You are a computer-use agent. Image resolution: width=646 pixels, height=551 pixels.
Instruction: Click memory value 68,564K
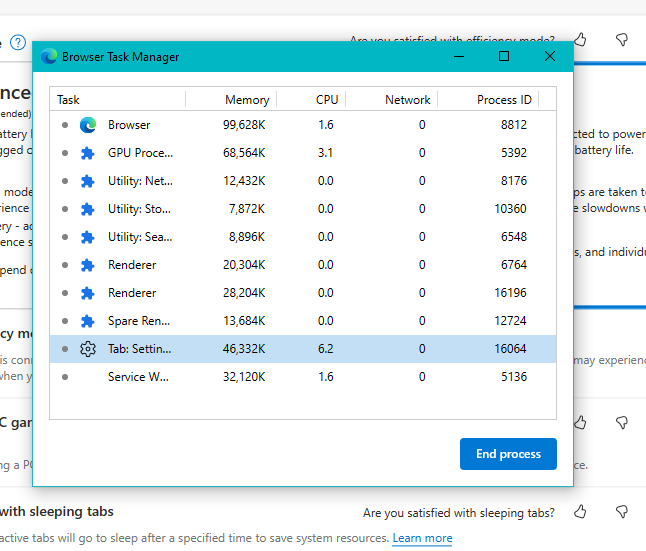coord(244,153)
